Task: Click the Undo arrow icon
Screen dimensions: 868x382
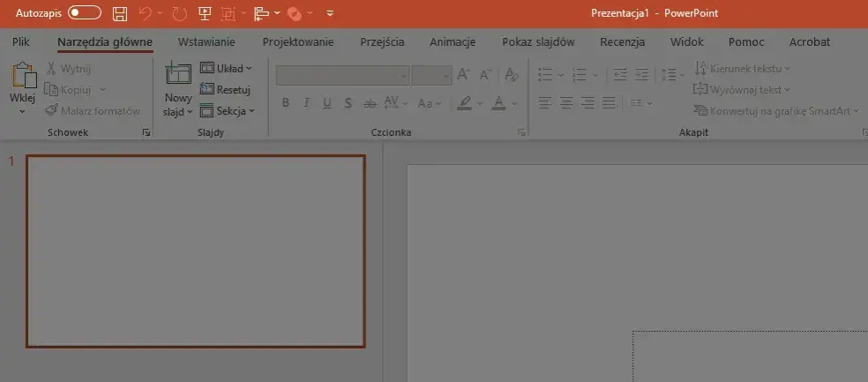Action: click(145, 14)
